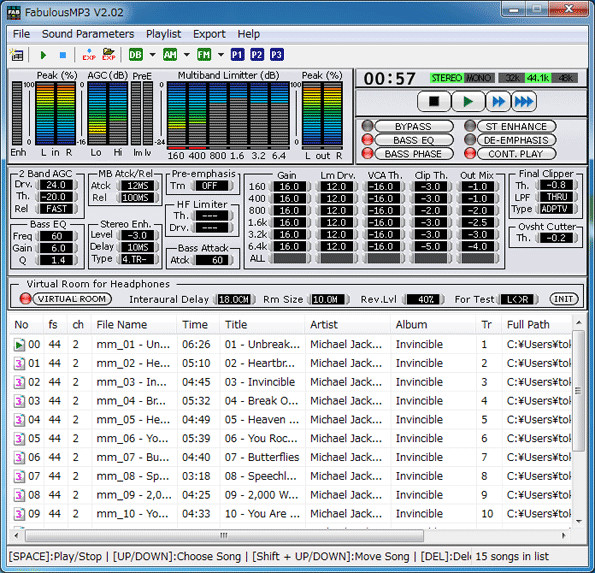Click the file icon on track 06 row
The image size is (595, 573).
19,457
